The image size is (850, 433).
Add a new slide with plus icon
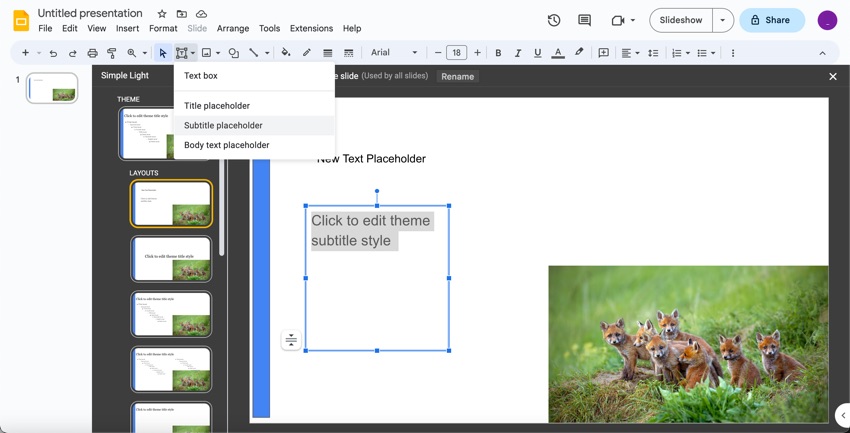pos(25,53)
